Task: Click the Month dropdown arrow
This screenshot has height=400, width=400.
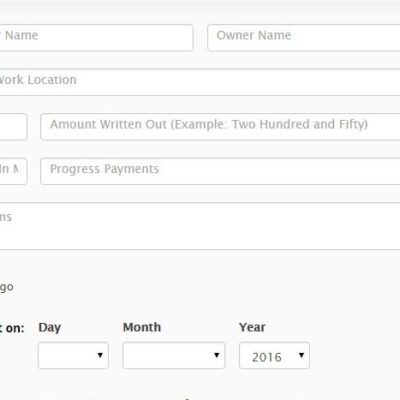Action: click(217, 355)
